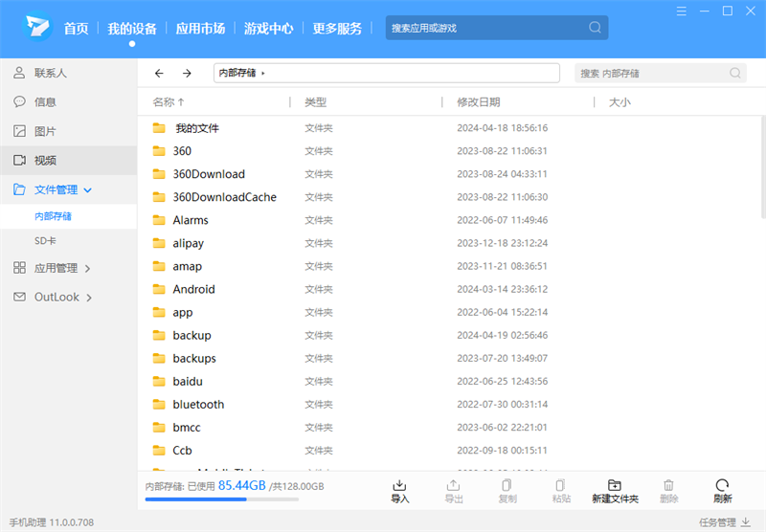This screenshot has height=532, width=766.
Task: Click the phone assistant logo icon
Action: click(37, 27)
